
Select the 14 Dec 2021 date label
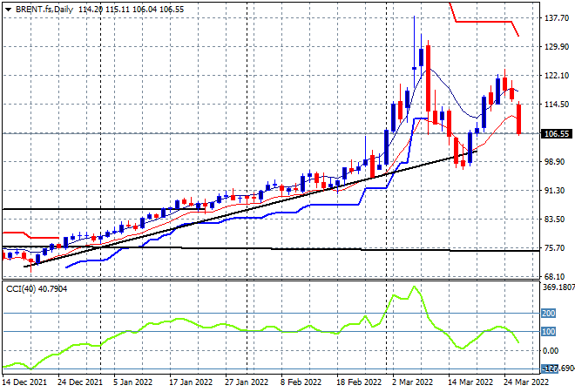point(24,382)
